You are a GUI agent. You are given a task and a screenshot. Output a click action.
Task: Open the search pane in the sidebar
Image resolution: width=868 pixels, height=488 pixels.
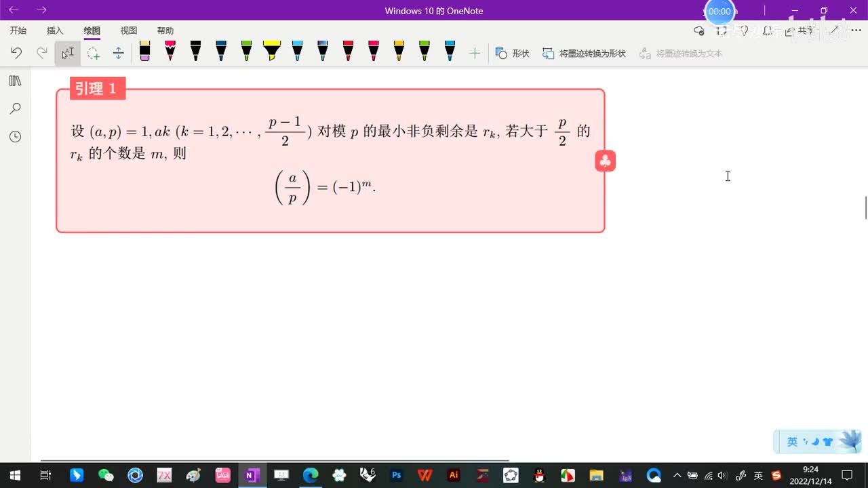point(16,108)
